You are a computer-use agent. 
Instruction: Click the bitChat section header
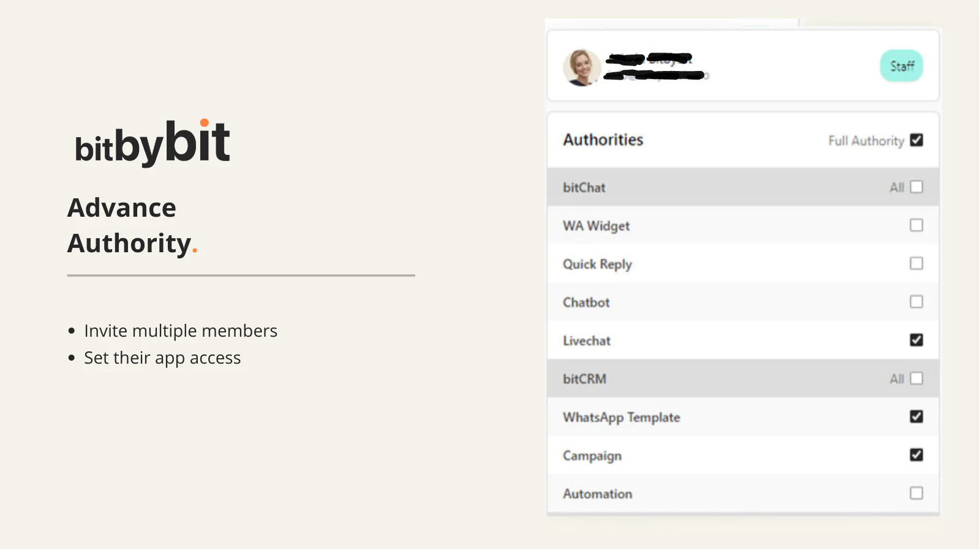pos(584,188)
